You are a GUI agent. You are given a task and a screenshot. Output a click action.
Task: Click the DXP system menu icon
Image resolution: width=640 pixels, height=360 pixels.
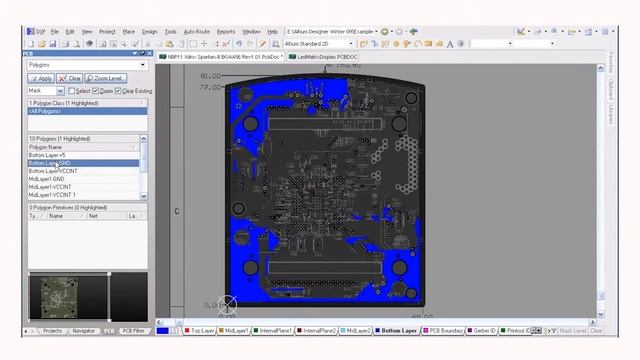36,31
